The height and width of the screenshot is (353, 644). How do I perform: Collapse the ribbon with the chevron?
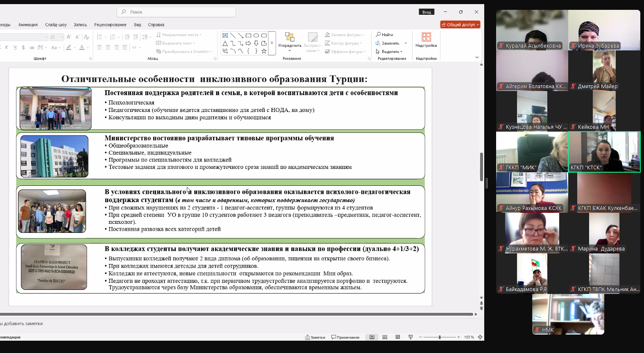tap(477, 57)
